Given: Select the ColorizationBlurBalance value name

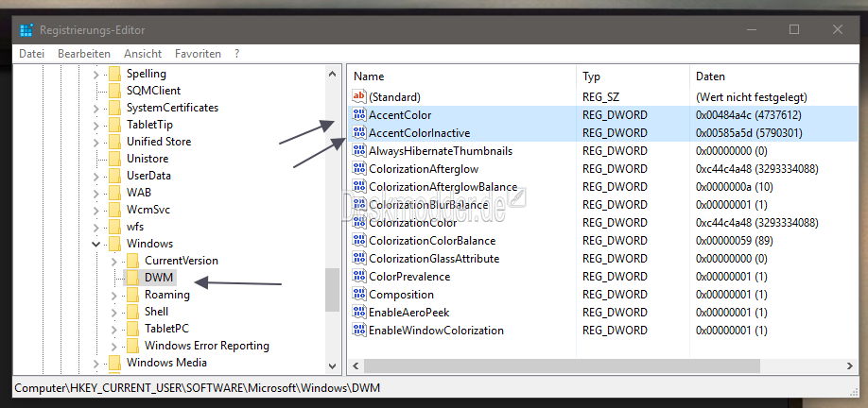Looking at the screenshot, I should tap(428, 205).
